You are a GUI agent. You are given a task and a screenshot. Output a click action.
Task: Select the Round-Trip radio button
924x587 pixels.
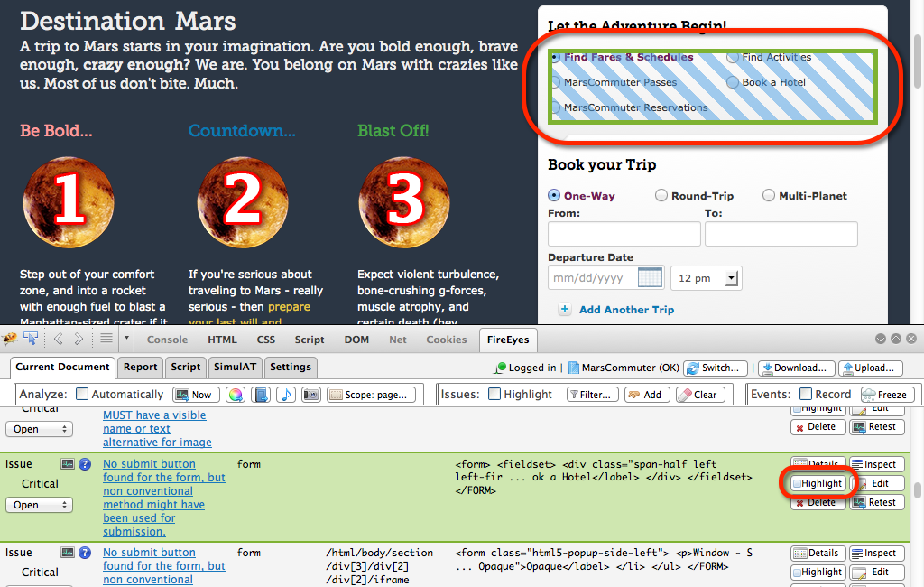point(661,195)
